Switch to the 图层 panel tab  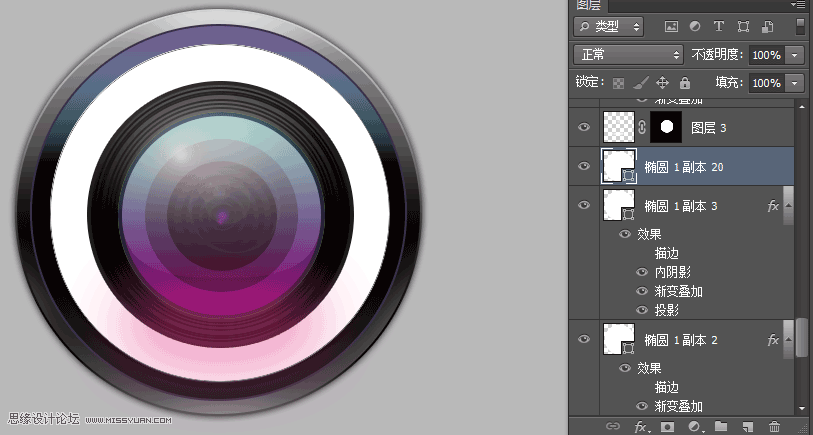589,5
